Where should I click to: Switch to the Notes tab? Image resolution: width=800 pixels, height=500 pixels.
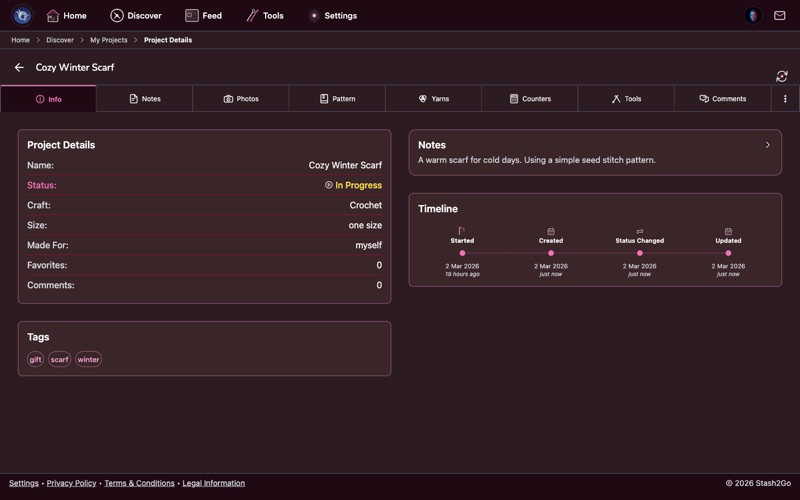144,99
